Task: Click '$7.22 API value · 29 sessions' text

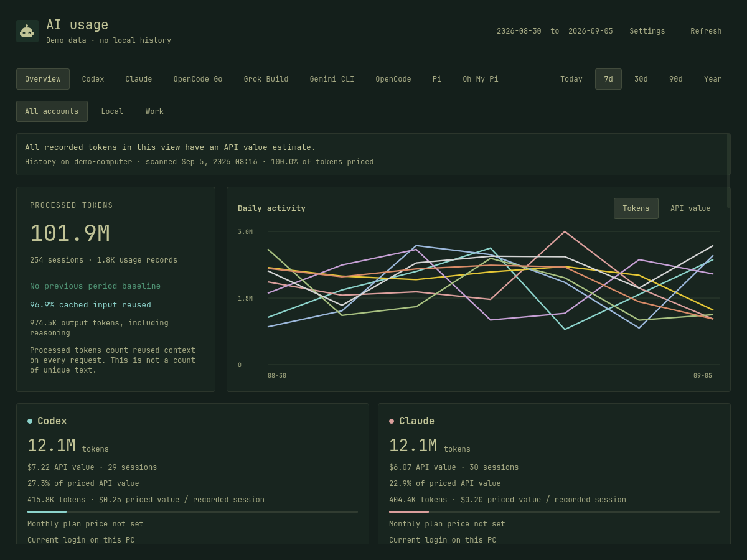Action: pos(92,467)
